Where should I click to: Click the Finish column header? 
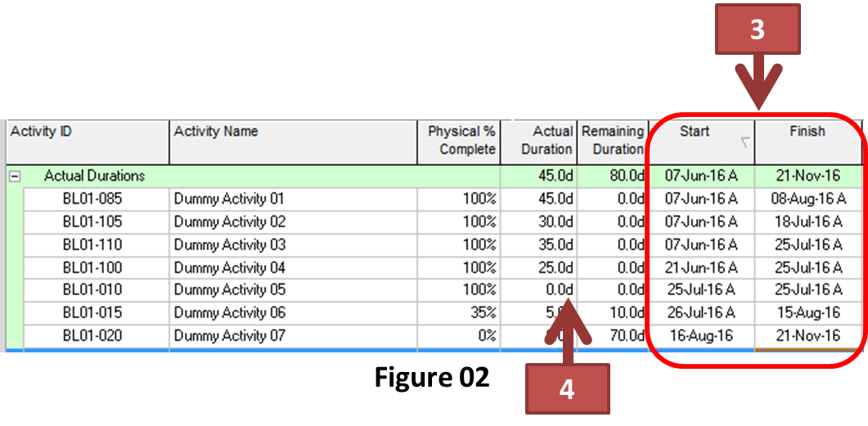[x=807, y=142]
